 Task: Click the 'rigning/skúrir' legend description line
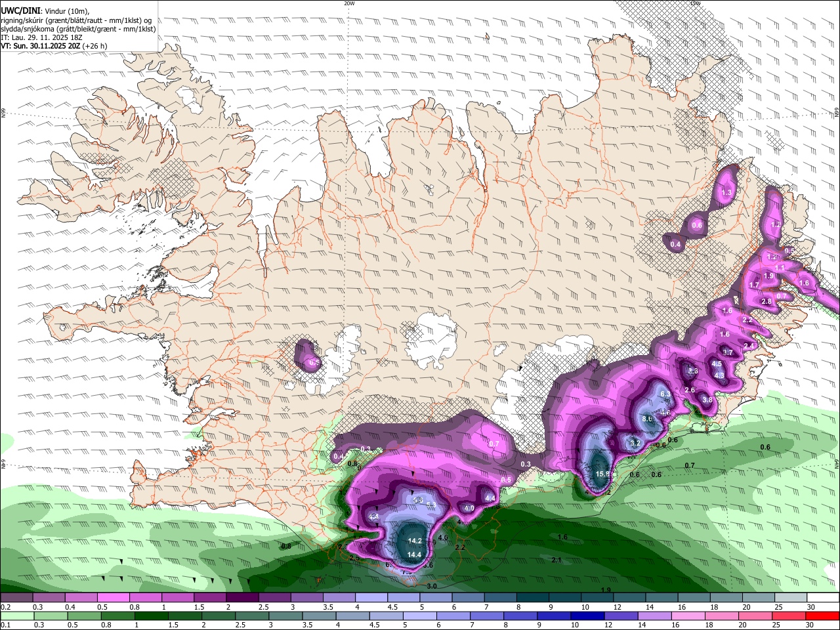(76, 20)
